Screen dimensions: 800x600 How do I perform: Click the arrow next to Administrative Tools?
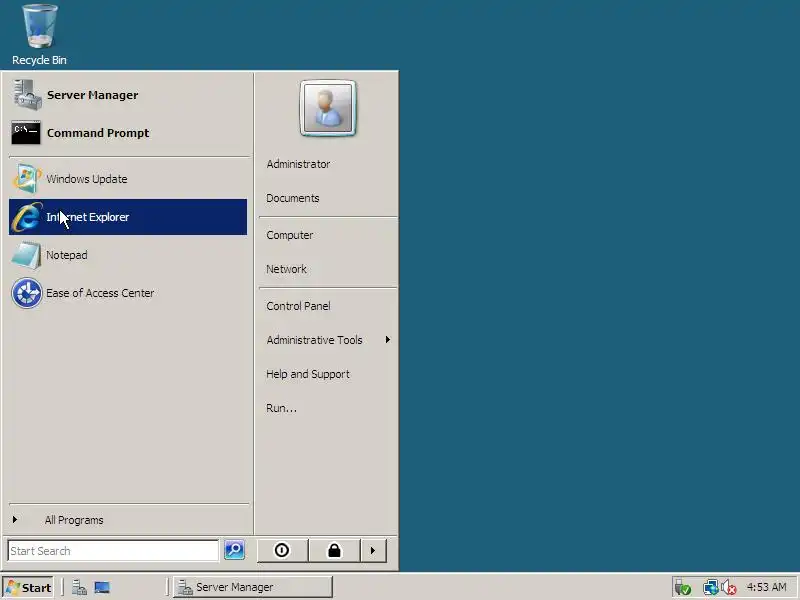pos(388,340)
